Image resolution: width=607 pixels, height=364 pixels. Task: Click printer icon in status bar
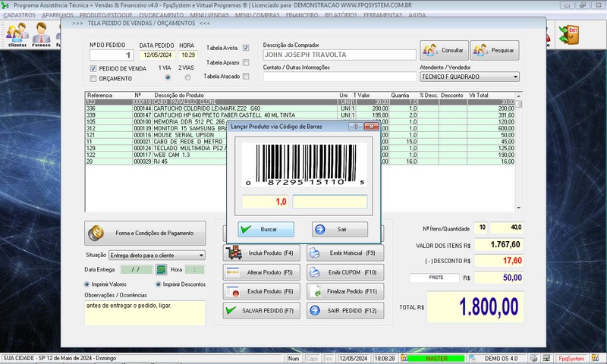coord(533,358)
